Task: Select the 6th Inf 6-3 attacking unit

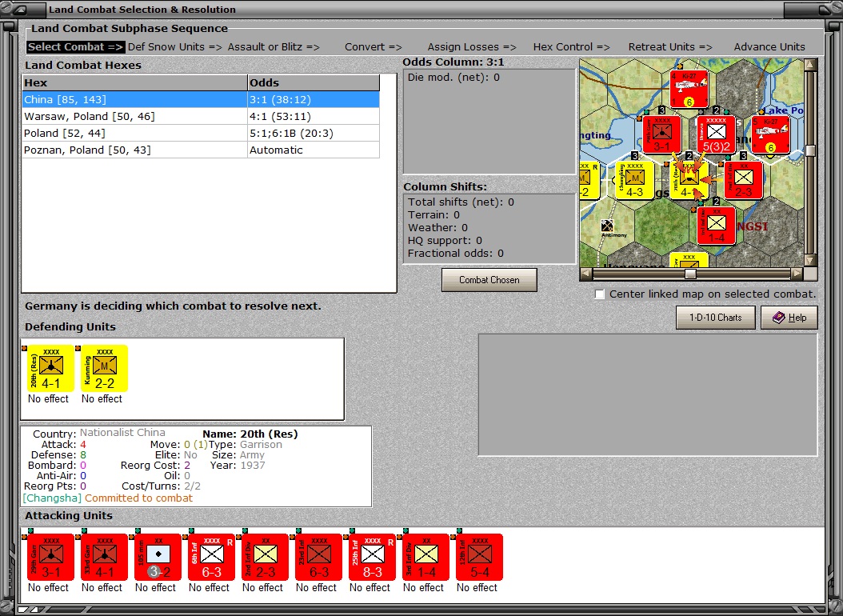Action: point(211,558)
